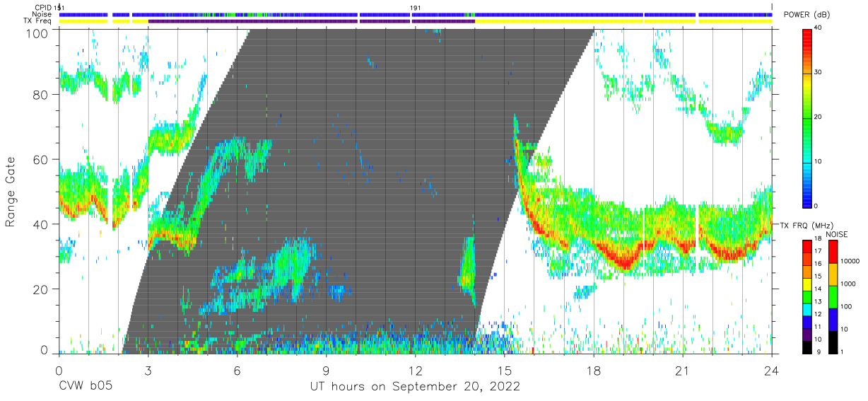Click the 40 label on the power scale
Image resolution: width=868 pixels, height=401 pixels.
tap(819, 28)
